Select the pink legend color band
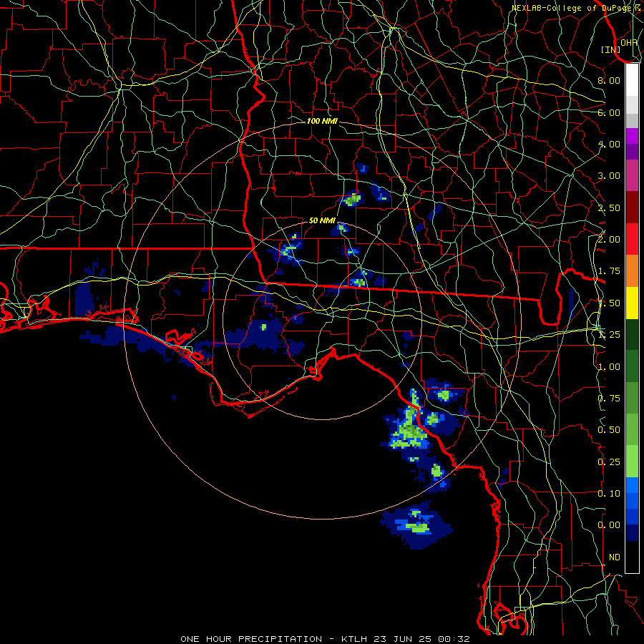The image size is (644, 644). 632,175
